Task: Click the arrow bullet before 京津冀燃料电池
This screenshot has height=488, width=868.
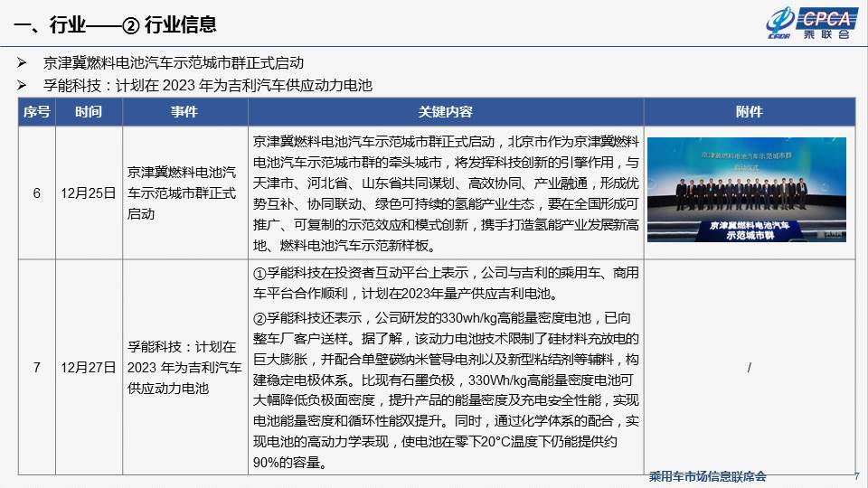Action: tap(22, 62)
